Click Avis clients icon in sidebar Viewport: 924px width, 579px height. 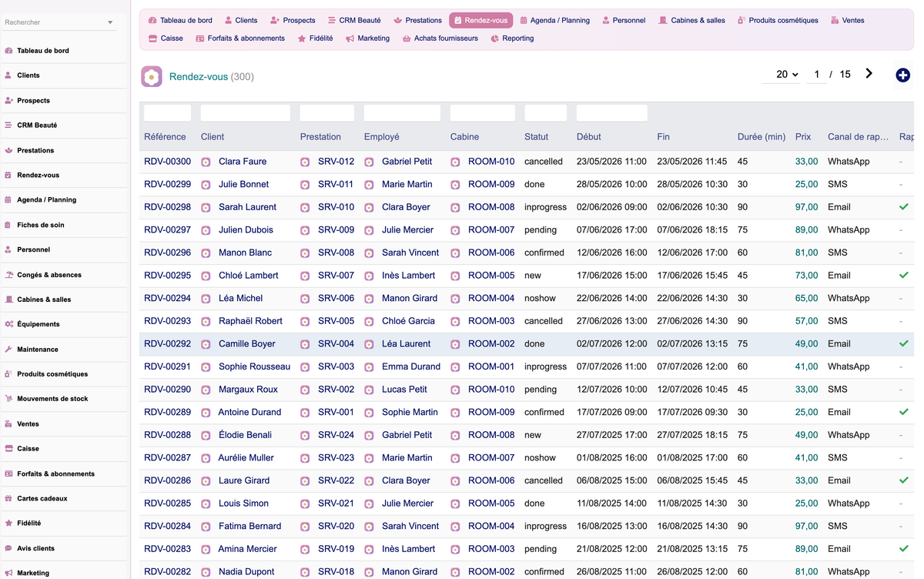(8, 548)
